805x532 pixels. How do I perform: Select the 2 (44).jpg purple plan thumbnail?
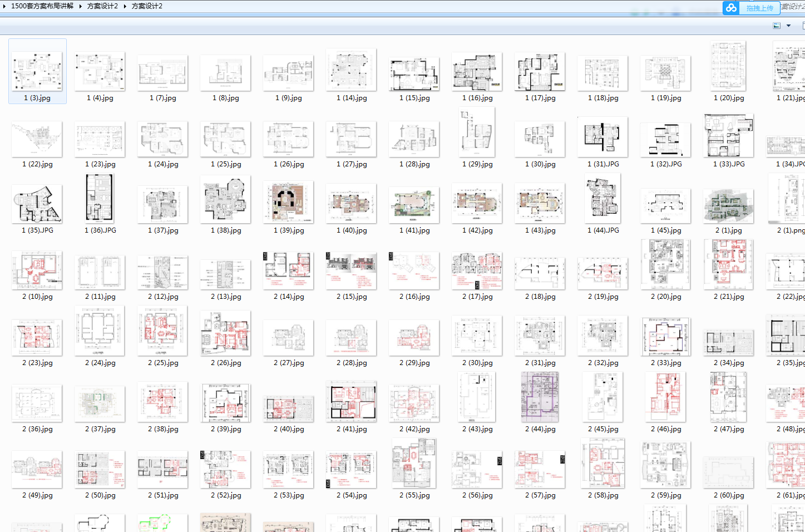point(540,397)
